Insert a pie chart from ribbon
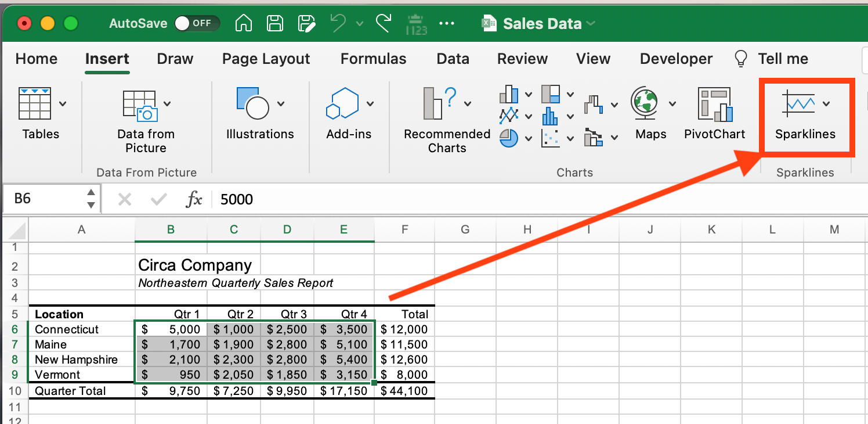 [x=509, y=138]
